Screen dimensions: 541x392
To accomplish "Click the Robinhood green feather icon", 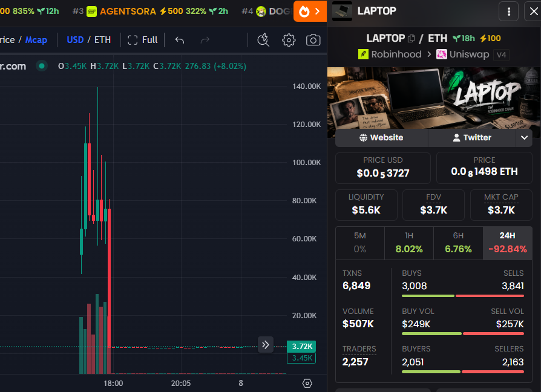I will 363,54.
